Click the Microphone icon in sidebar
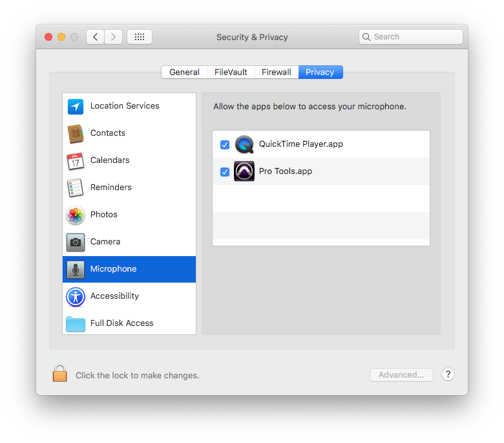This screenshot has height=443, width=504. click(76, 269)
